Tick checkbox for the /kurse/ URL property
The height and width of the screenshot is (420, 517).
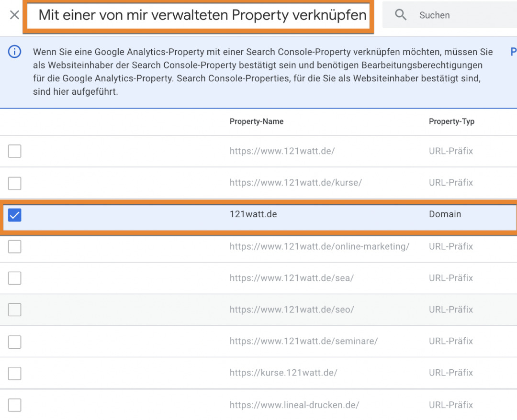pyautogui.click(x=15, y=183)
